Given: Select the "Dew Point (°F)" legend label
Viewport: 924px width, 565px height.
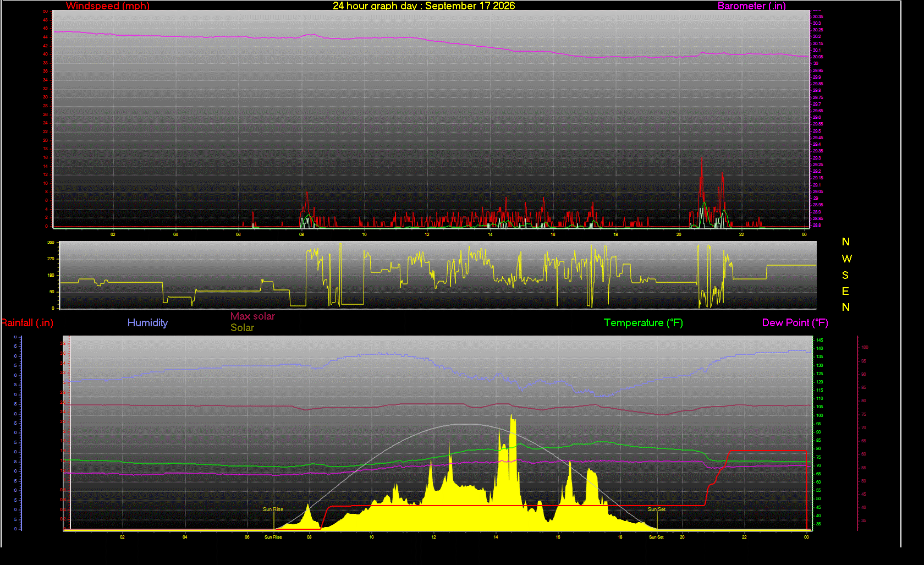Looking at the screenshot, I should tap(795, 323).
